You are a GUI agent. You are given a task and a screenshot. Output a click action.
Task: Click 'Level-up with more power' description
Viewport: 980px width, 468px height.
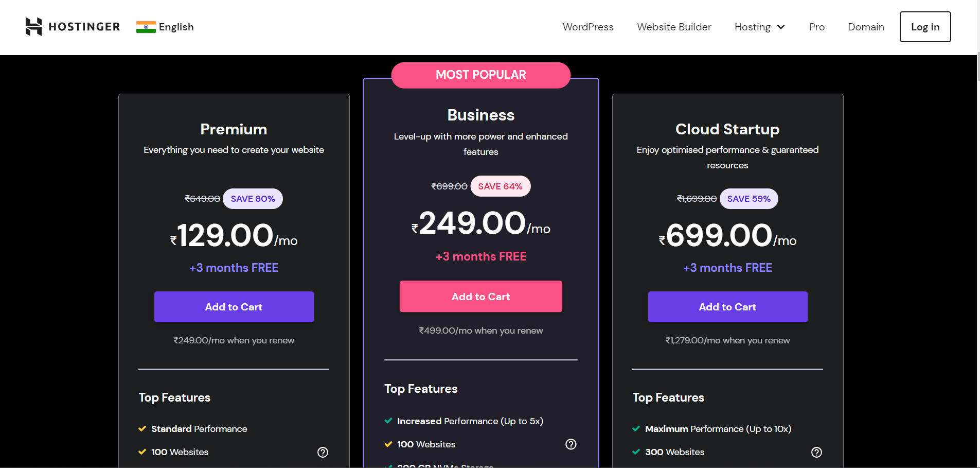click(481, 144)
